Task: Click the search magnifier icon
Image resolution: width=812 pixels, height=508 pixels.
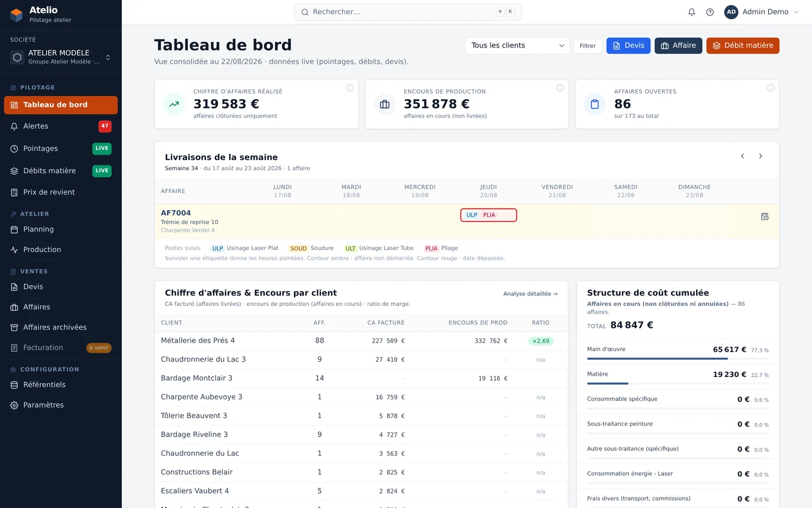Action: coord(304,12)
